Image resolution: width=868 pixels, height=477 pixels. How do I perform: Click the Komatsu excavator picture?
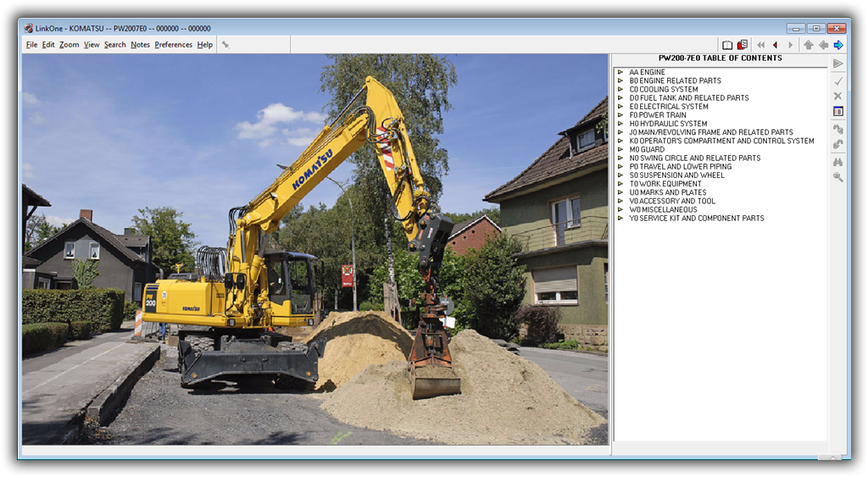(x=315, y=249)
